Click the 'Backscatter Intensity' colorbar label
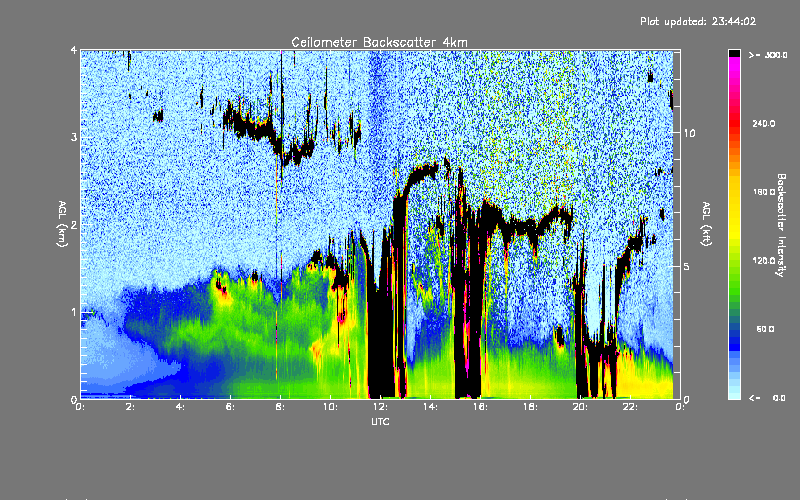Image resolution: width=800 pixels, height=500 pixels. (780, 225)
